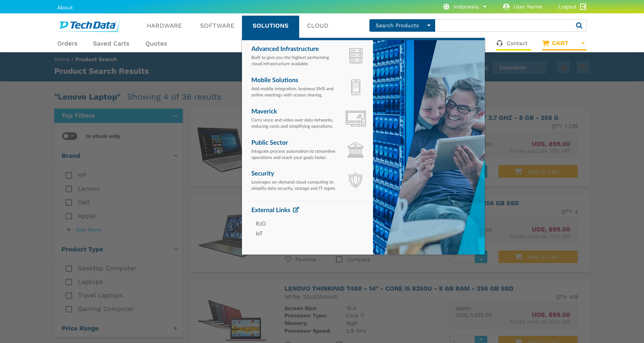Click the Advanced Infrastructure server icon
Image resolution: width=644 pixels, height=343 pixels.
coord(356,56)
